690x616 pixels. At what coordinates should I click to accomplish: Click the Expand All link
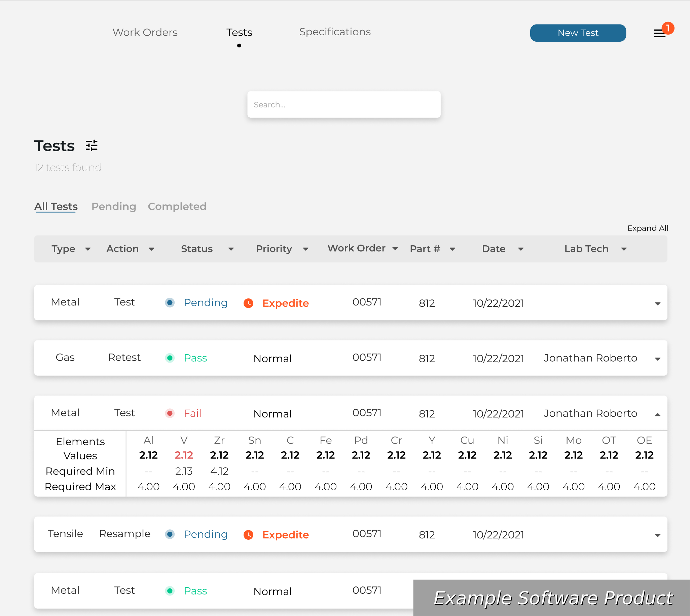coord(647,228)
